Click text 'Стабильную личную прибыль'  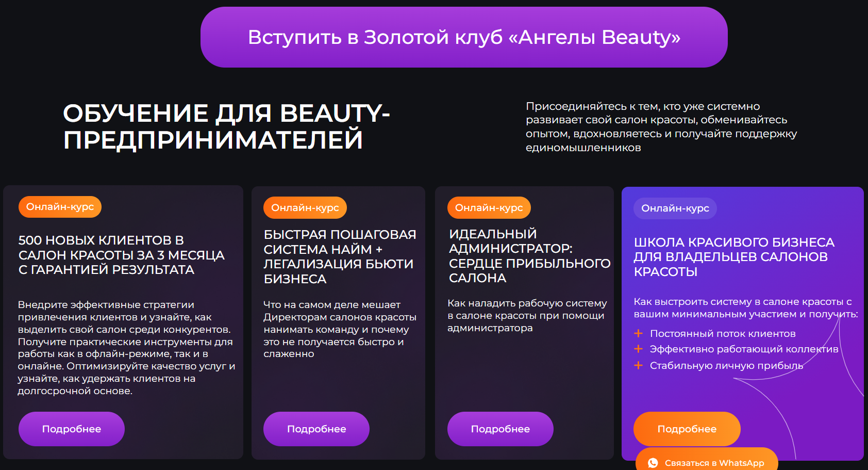(726, 366)
